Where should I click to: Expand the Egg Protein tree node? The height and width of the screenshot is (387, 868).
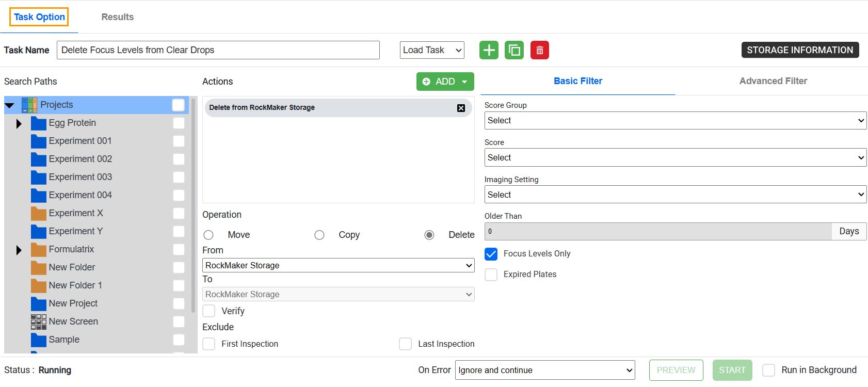pyautogui.click(x=19, y=123)
